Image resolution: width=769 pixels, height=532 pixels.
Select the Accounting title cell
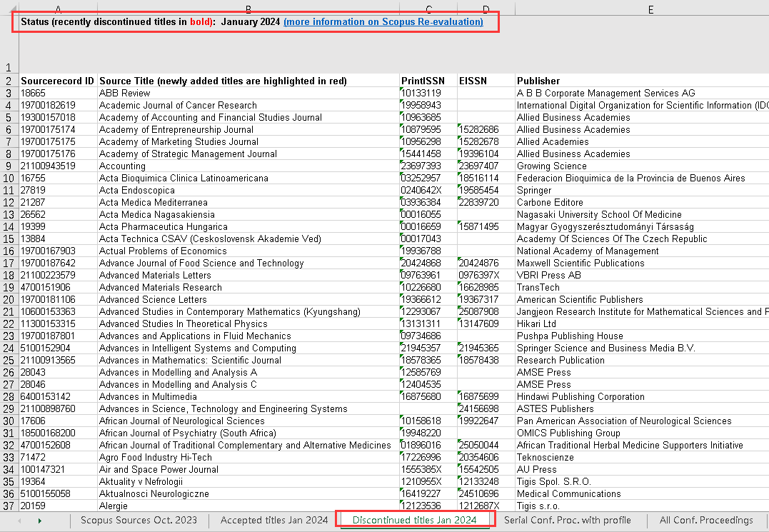pos(248,166)
